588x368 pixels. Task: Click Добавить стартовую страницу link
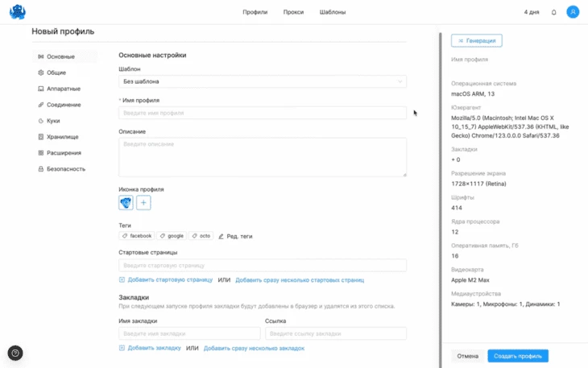point(170,280)
